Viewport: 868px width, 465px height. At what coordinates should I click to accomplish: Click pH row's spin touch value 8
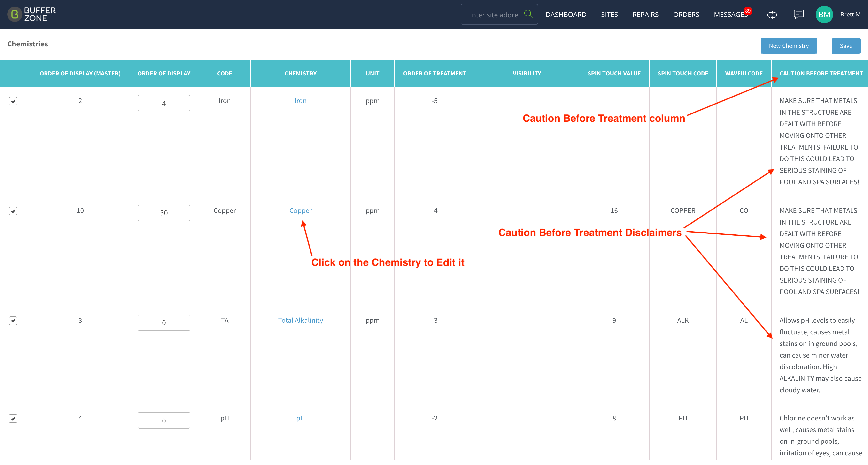coord(614,418)
